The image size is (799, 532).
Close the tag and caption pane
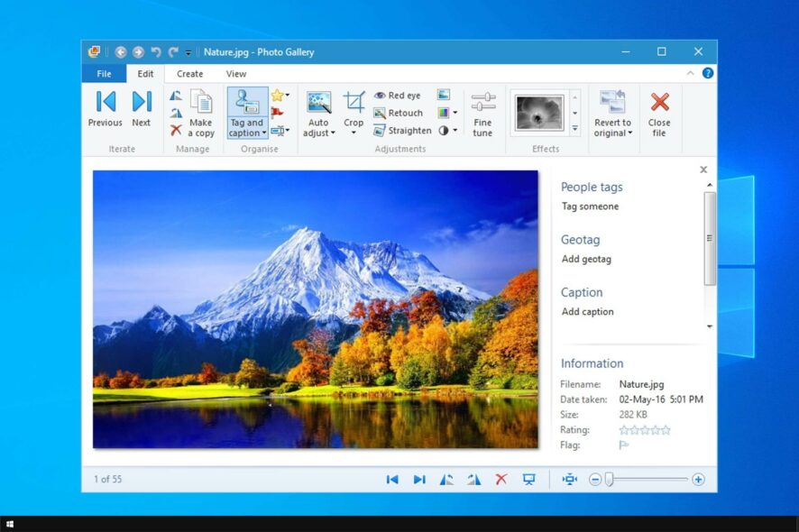(703, 170)
